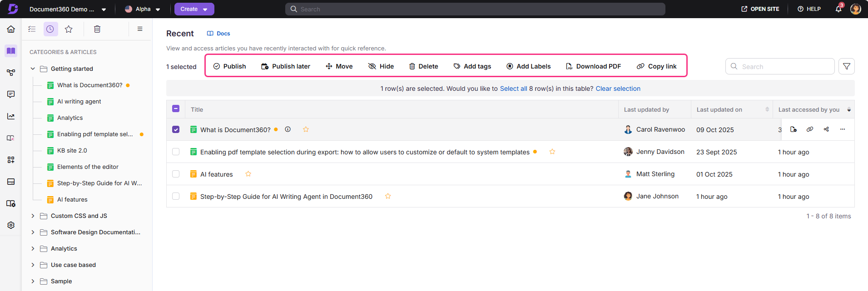Open more options ellipsis in first row
Viewport: 868px width, 291px height.
point(843,129)
